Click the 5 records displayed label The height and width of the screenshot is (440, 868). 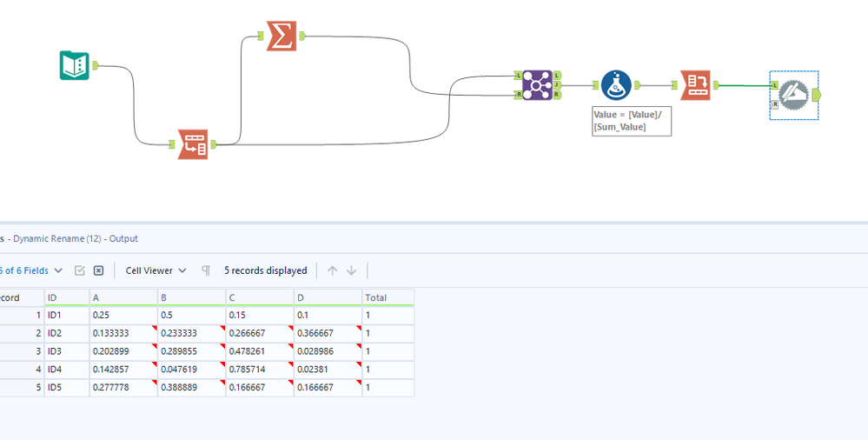point(266,270)
